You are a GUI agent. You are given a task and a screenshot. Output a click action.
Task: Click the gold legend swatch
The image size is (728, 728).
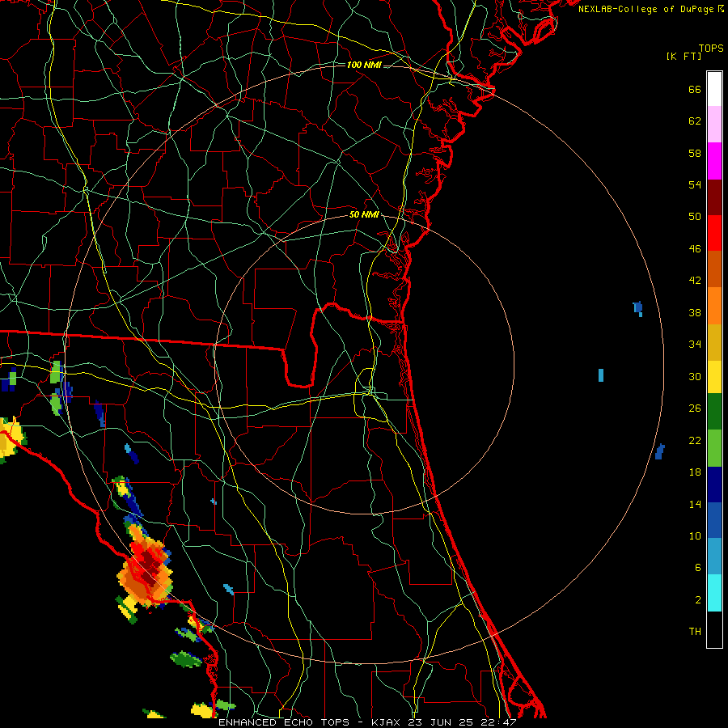click(x=714, y=342)
